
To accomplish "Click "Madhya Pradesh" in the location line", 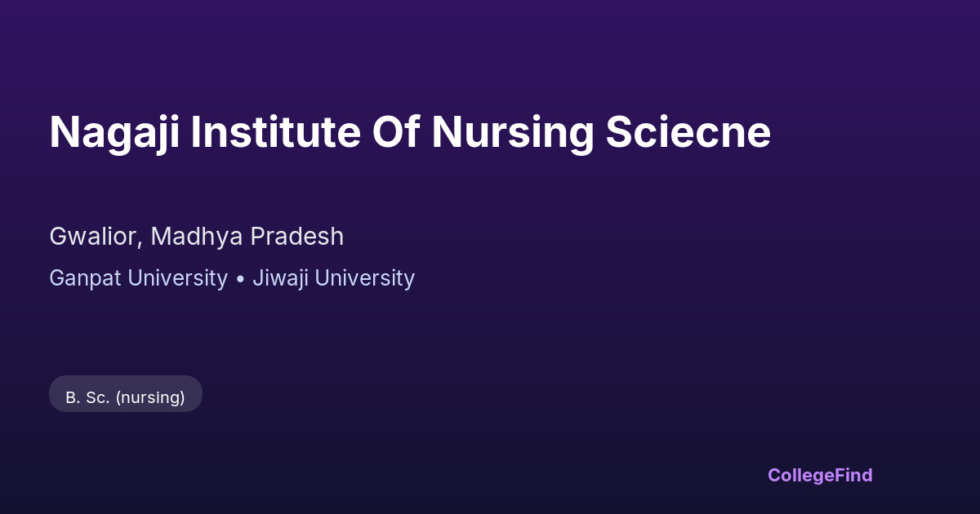I will click(247, 237).
